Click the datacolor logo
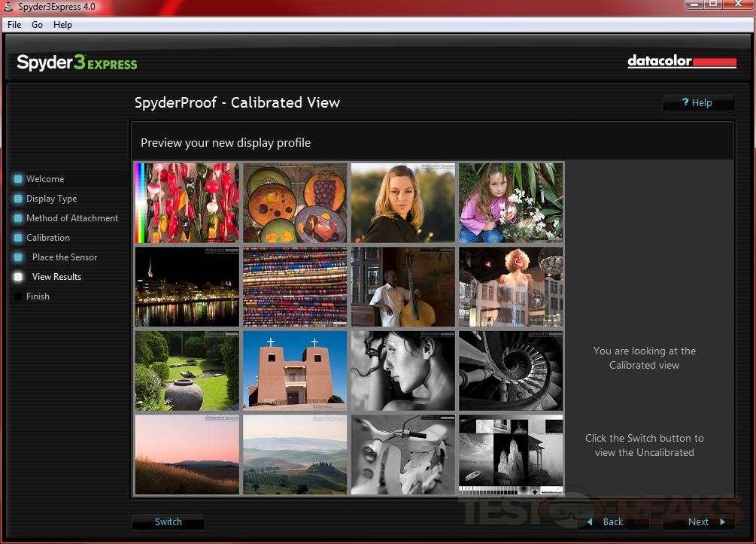Screen dimensions: 756x544 pos(682,61)
